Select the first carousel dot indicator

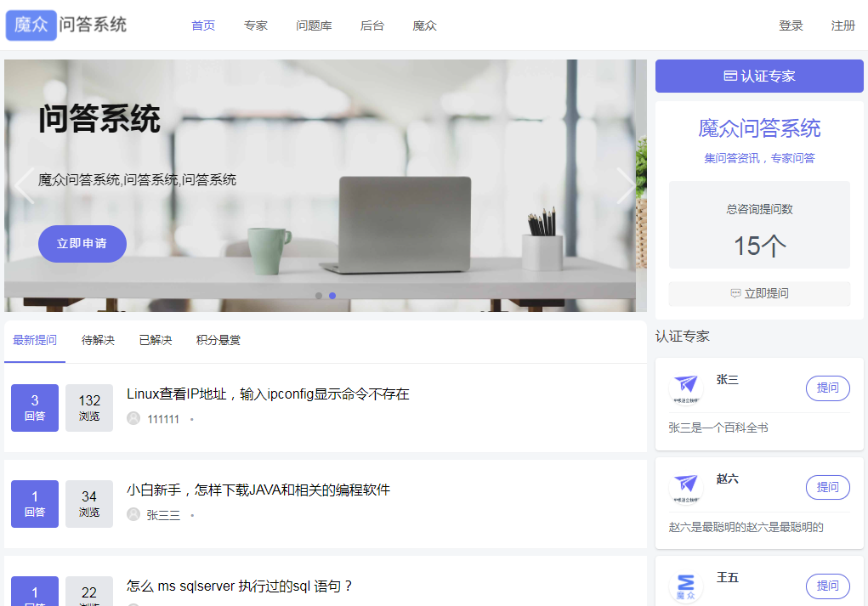coord(318,296)
